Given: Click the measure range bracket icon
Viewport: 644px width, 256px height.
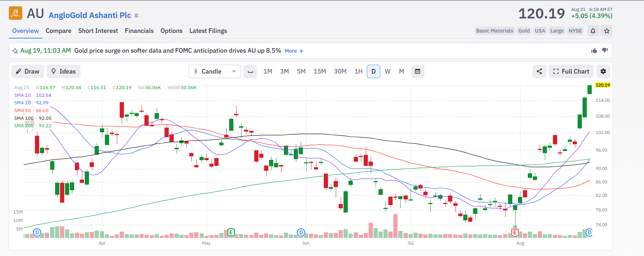Looking at the screenshot, I should click(250, 71).
